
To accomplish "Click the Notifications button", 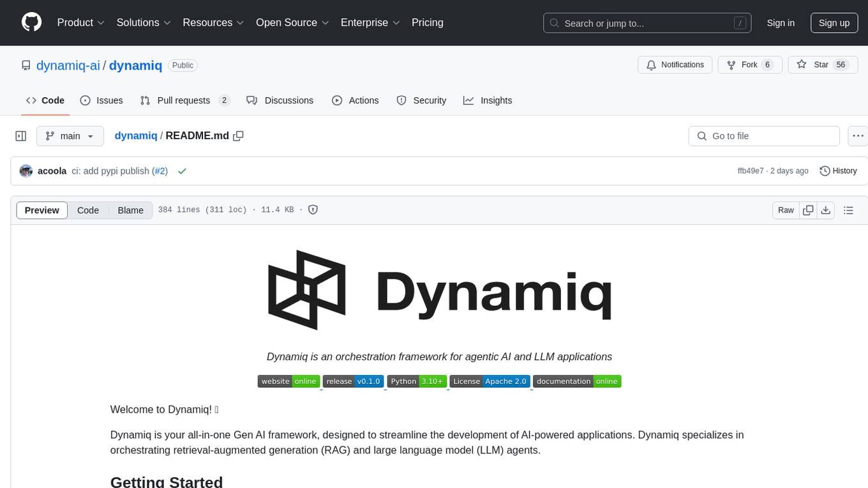I will click(x=675, y=65).
